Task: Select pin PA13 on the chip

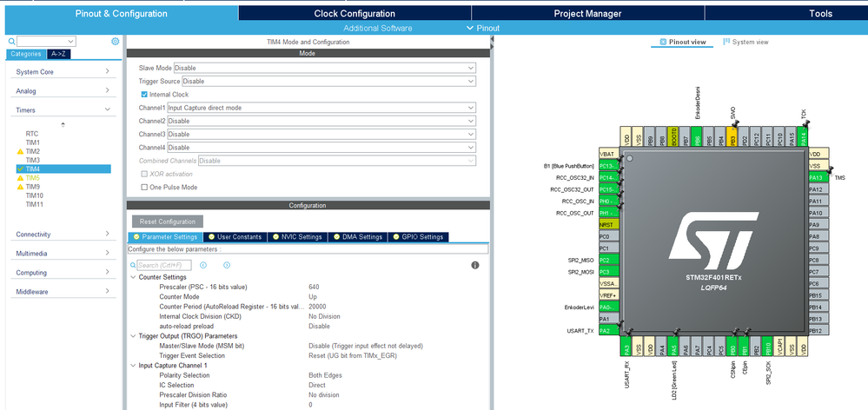Action: (x=818, y=177)
